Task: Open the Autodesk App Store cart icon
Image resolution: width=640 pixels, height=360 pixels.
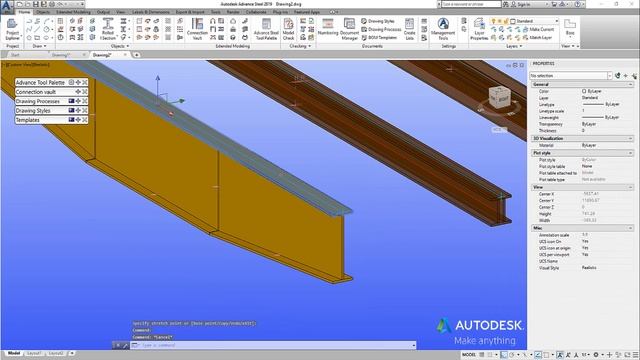Action: tap(554, 4)
